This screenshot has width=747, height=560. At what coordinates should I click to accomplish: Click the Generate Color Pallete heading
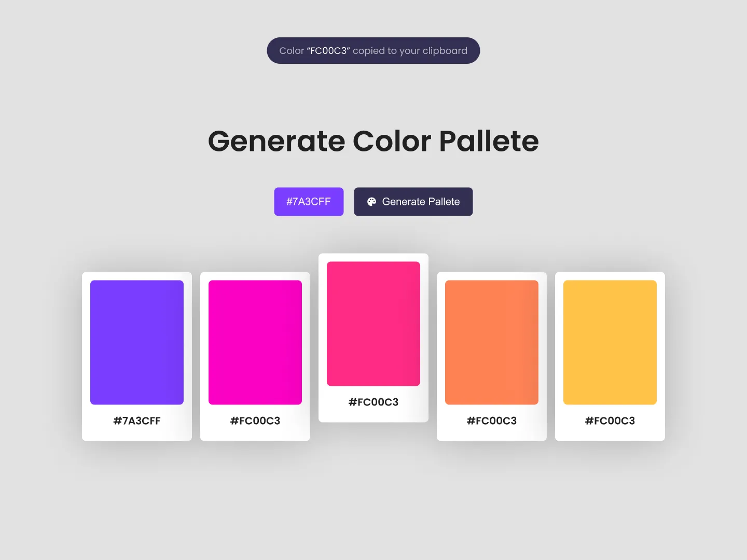[373, 141]
